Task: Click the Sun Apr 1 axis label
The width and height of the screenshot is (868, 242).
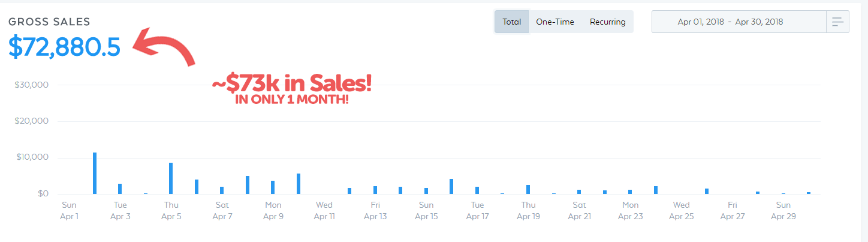Action: 69,211
